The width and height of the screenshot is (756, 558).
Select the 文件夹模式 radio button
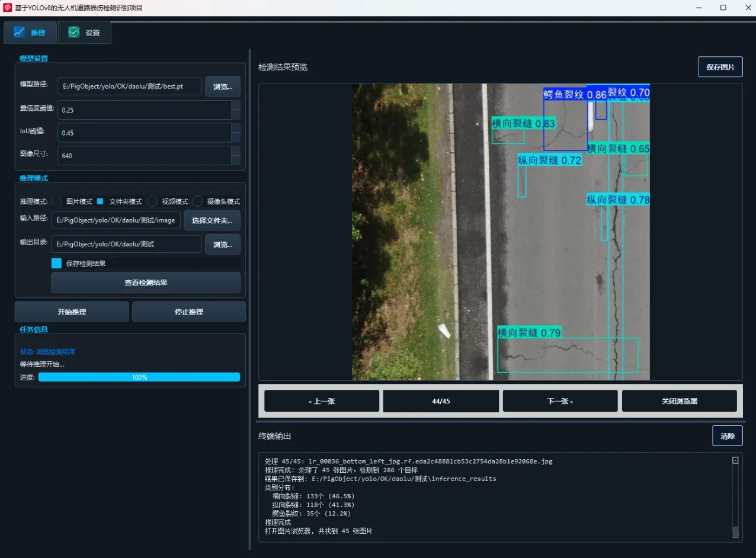click(100, 201)
